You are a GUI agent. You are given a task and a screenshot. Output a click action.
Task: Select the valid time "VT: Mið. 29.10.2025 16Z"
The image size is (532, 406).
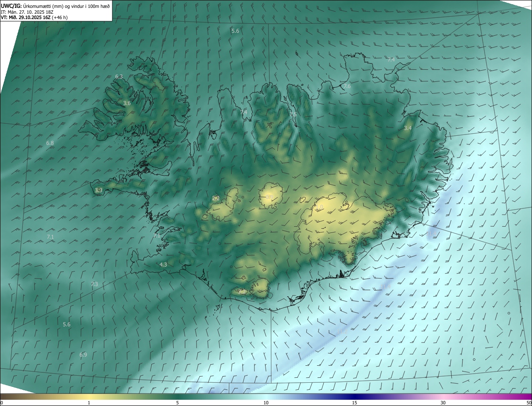click(x=26, y=18)
